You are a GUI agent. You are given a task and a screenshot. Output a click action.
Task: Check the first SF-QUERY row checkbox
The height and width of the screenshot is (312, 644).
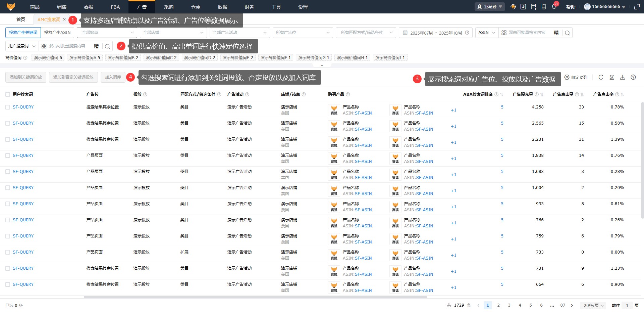8,107
